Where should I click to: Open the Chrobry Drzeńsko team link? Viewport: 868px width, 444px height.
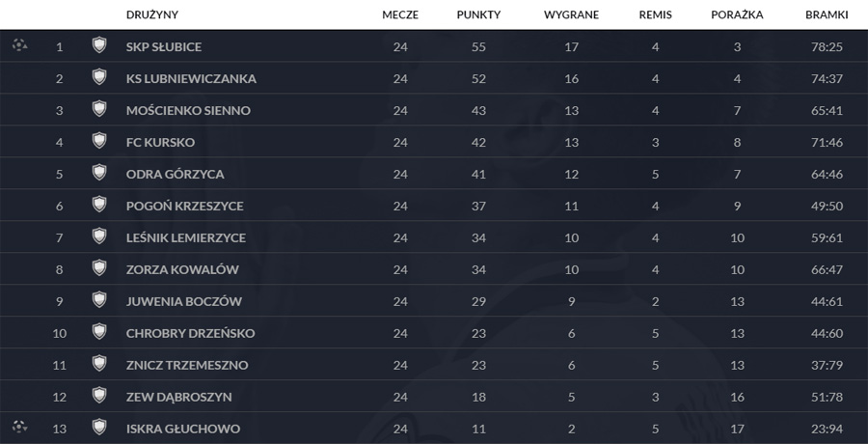click(190, 333)
